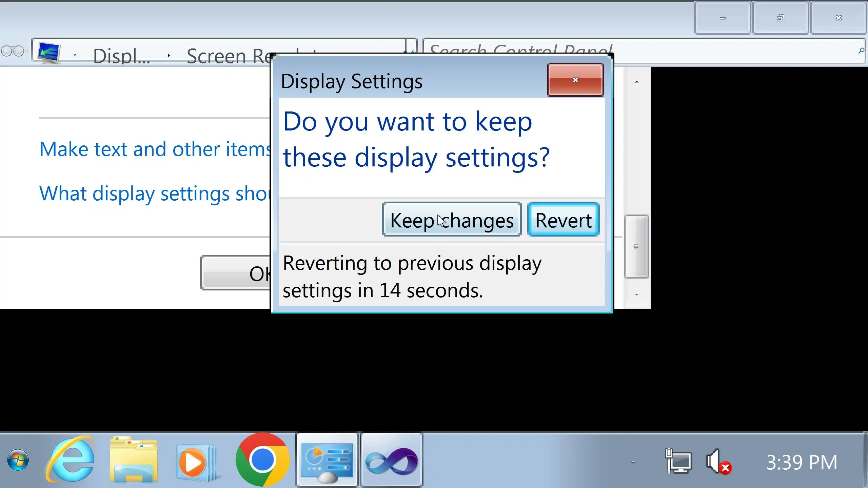Open Windows Explorer folder icon
Image resolution: width=868 pixels, height=488 pixels.
coord(134,460)
